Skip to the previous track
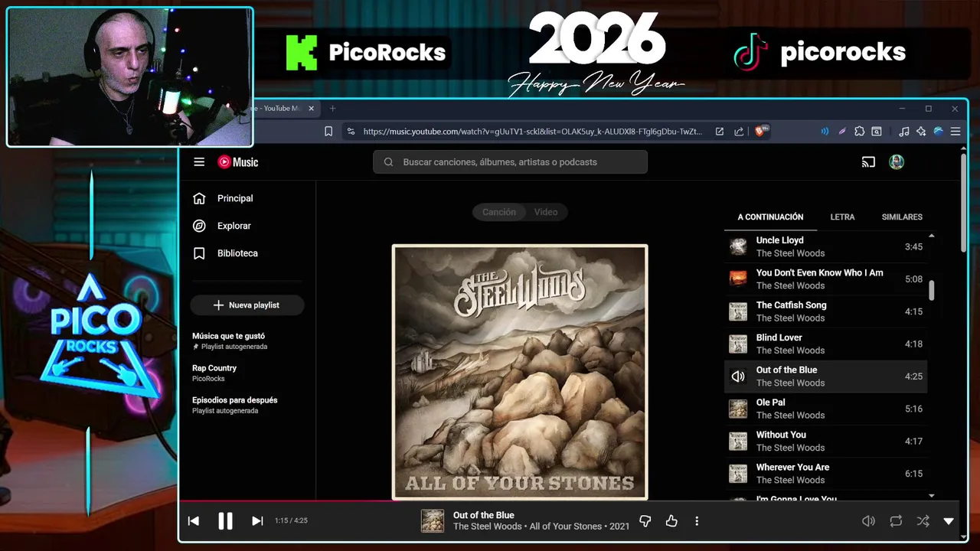Image resolution: width=980 pixels, height=551 pixels. (x=194, y=521)
